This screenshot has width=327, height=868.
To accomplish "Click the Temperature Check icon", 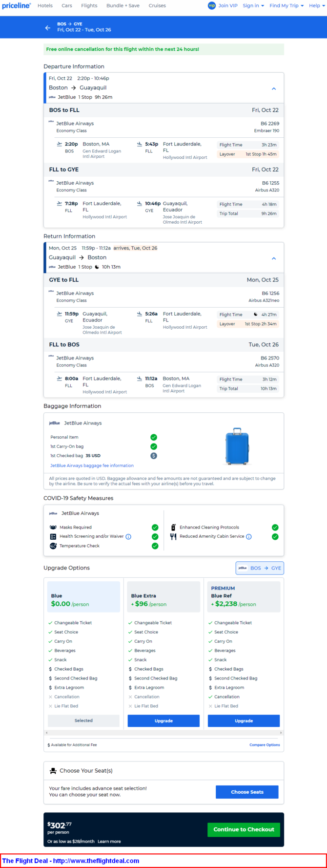I will (x=53, y=546).
